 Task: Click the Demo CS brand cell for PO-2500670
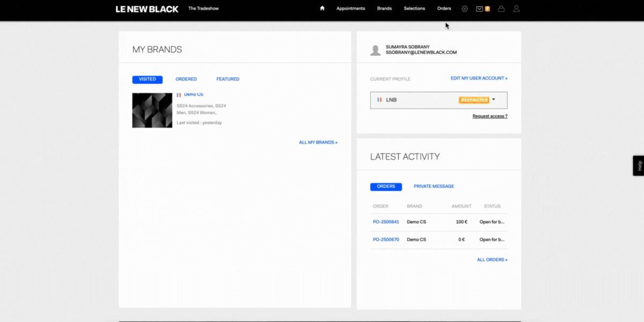pos(416,240)
